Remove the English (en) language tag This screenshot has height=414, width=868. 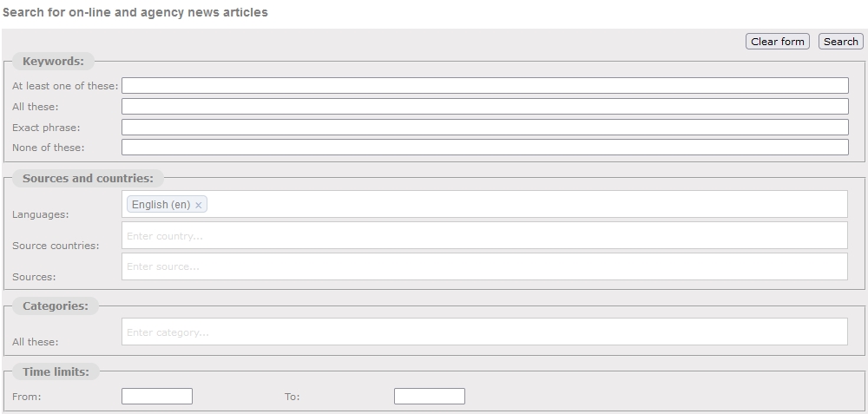198,206
